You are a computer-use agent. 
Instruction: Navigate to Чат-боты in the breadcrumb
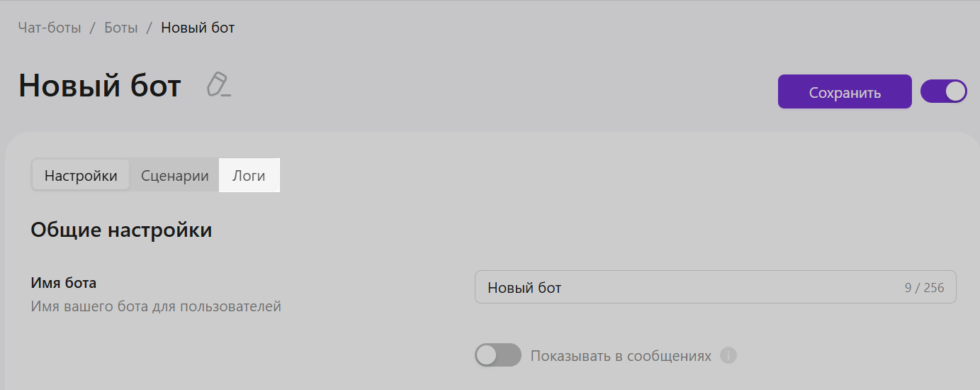coord(50,28)
